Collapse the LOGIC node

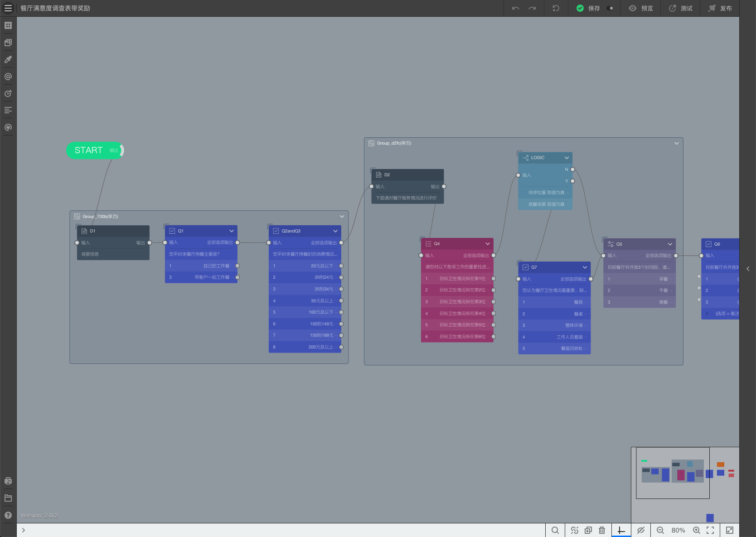[x=567, y=158]
